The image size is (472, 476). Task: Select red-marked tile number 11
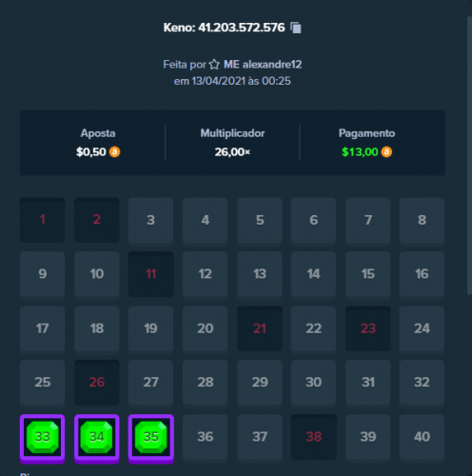151,274
